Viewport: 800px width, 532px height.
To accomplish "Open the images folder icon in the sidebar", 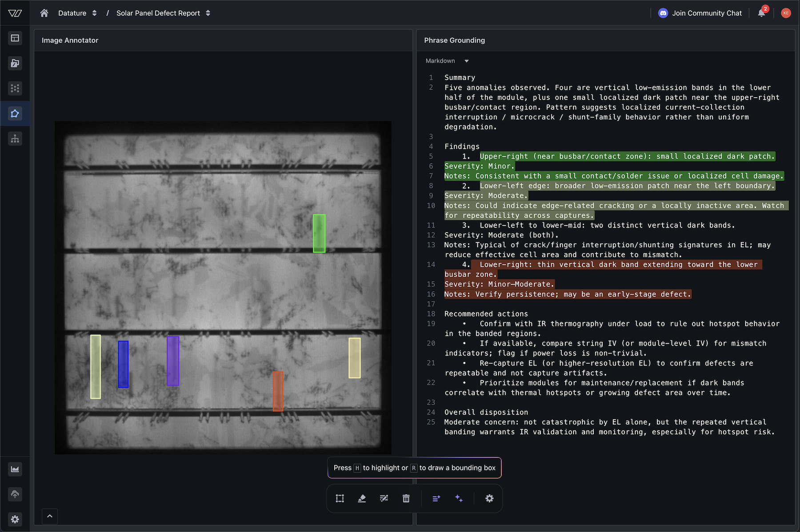I will tap(15, 64).
